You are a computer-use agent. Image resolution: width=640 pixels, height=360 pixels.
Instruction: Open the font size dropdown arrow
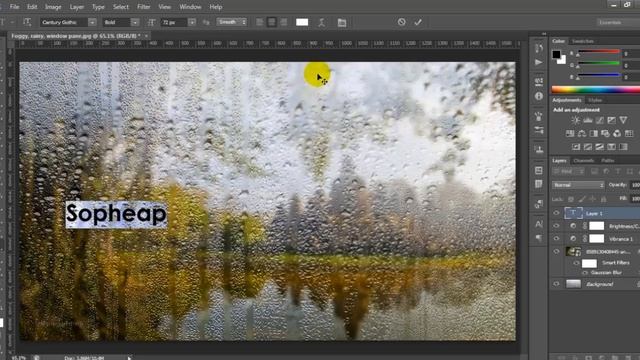tap(192, 22)
